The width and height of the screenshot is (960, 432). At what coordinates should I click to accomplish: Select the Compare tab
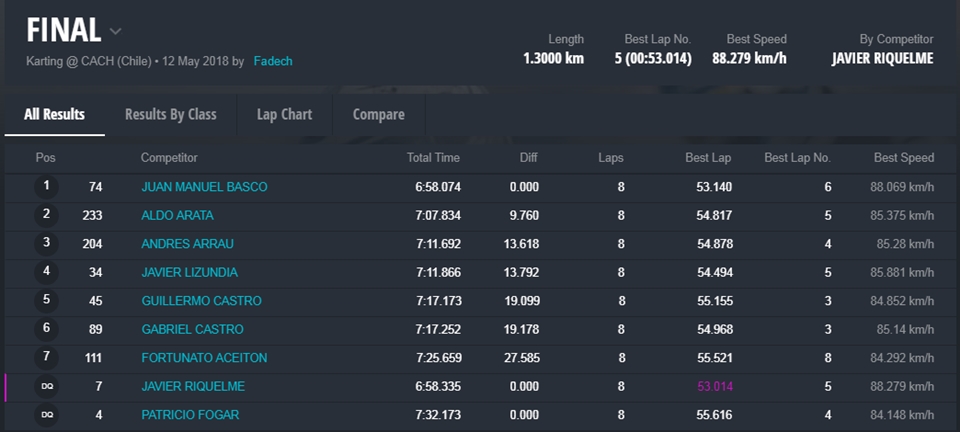[378, 114]
